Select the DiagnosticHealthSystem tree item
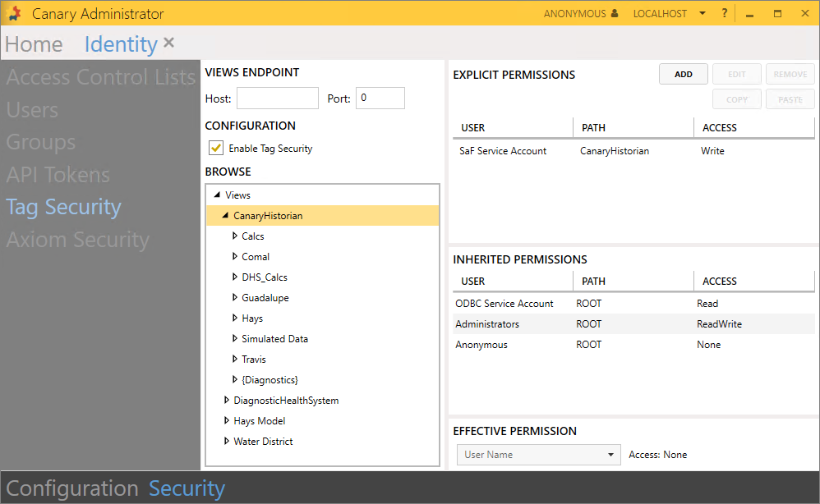820x504 pixels. coord(286,401)
